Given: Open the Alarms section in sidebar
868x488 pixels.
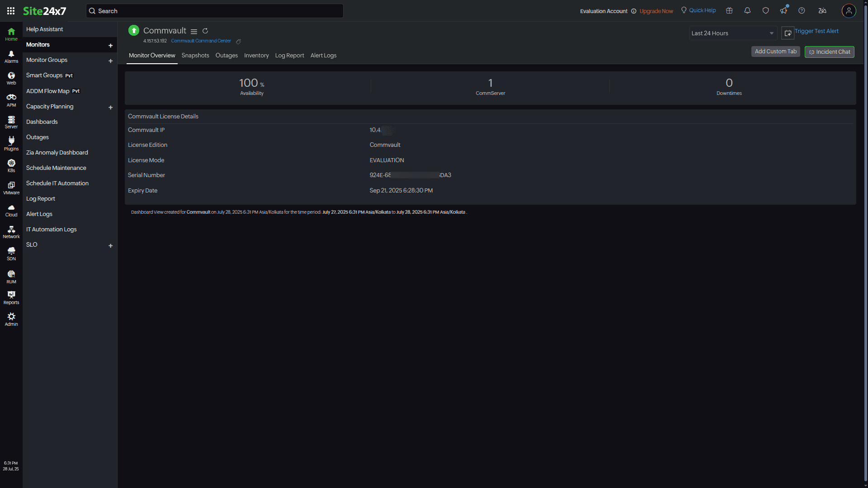Looking at the screenshot, I should click(x=11, y=56).
